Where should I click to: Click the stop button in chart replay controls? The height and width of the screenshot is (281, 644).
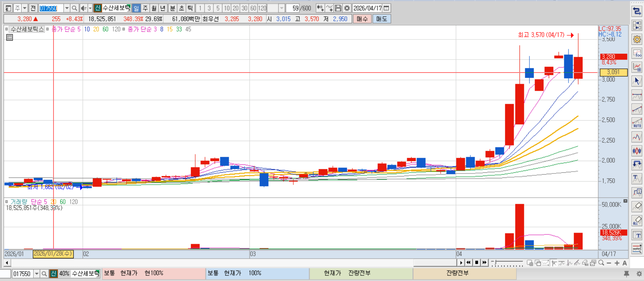click(476, 263)
